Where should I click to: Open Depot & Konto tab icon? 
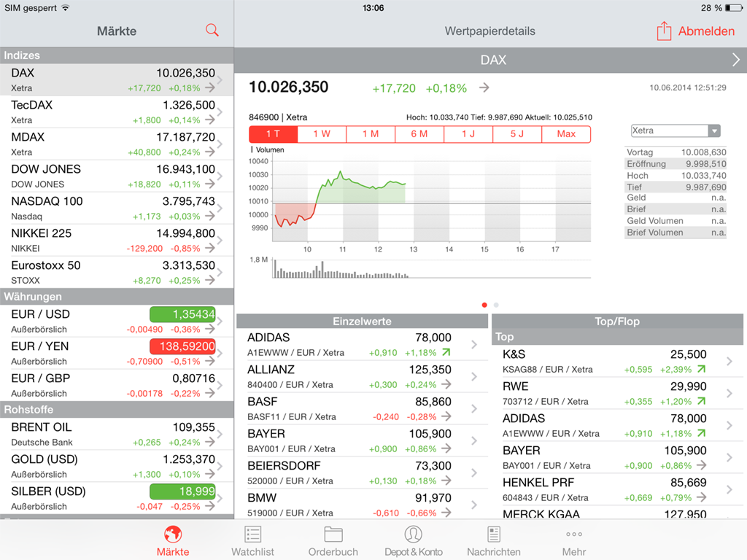pyautogui.click(x=413, y=534)
